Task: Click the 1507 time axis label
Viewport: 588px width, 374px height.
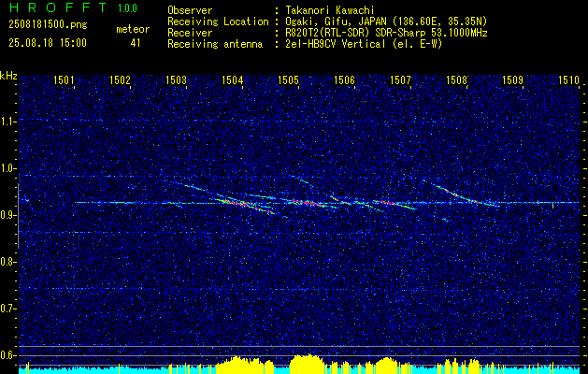Action: pos(400,79)
